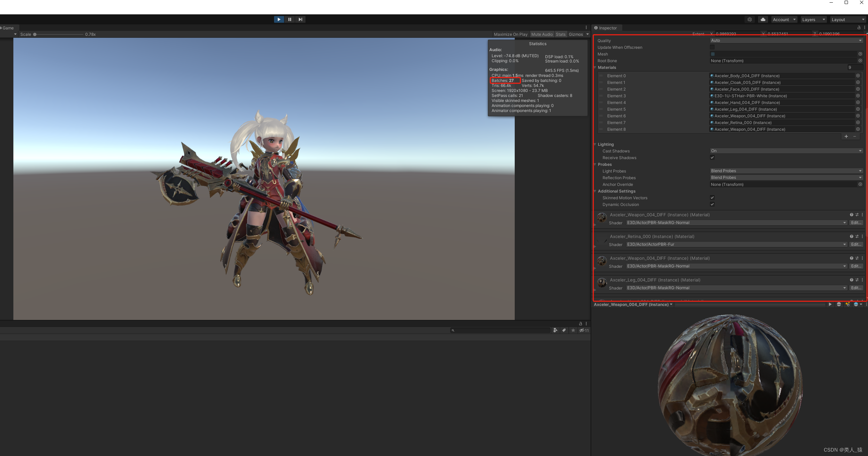Open the preview environment sphere dropdown

pos(858,304)
